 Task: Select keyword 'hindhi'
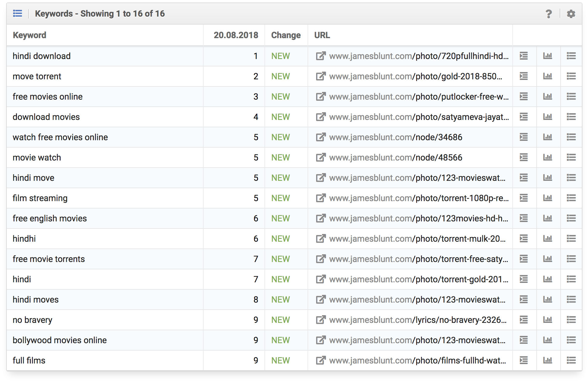pyautogui.click(x=24, y=239)
